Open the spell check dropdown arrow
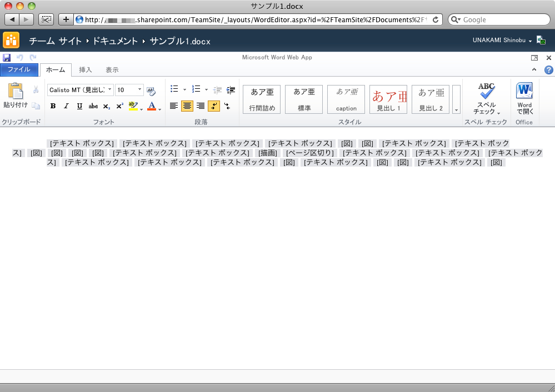Viewport: 555px width, 392px height. 498,113
